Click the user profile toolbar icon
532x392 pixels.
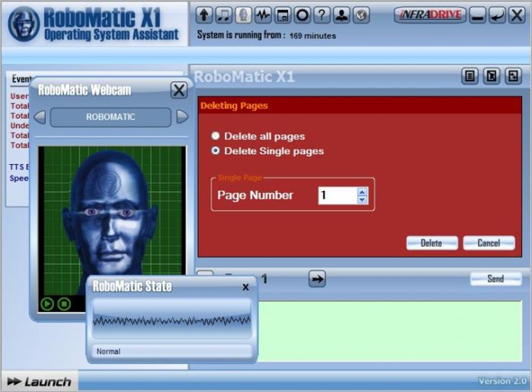[x=342, y=15]
